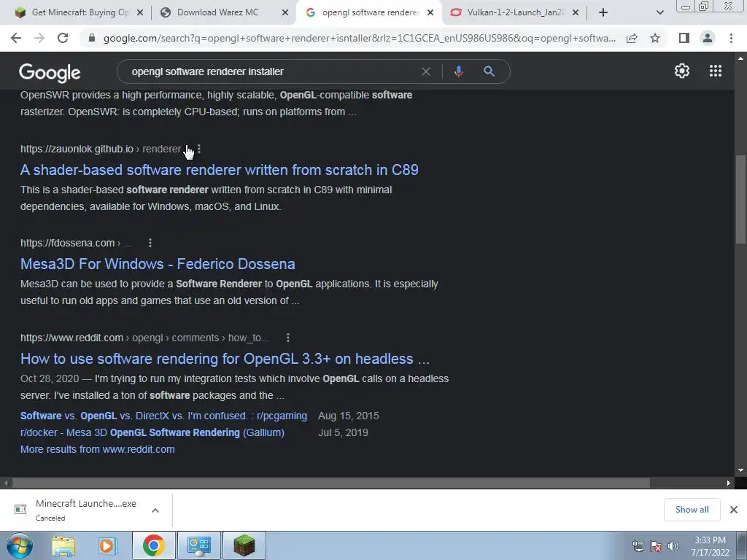Open network tray icon

pyautogui.click(x=638, y=546)
